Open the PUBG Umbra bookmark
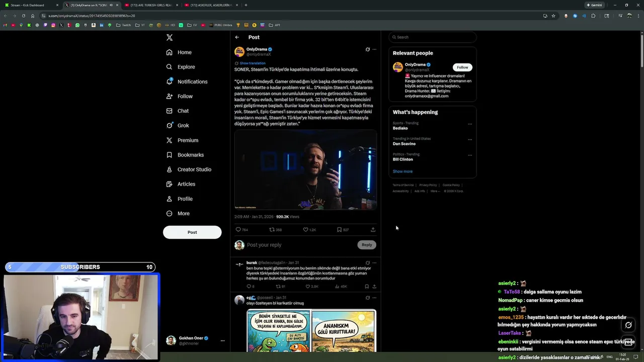Viewport: 644px width, 362px height. [x=221, y=25]
